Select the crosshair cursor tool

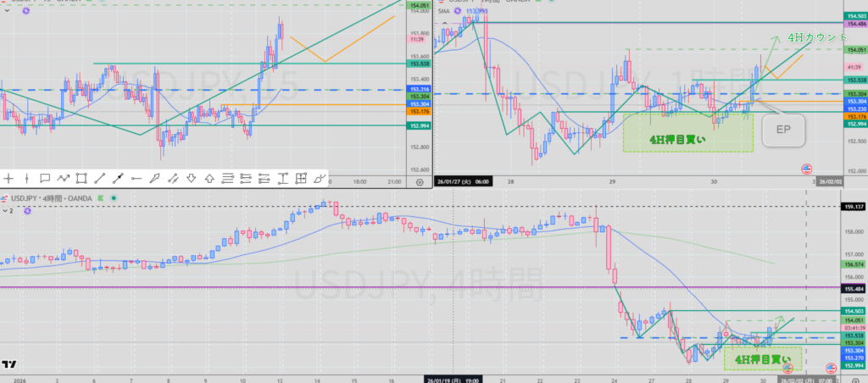[9, 179]
